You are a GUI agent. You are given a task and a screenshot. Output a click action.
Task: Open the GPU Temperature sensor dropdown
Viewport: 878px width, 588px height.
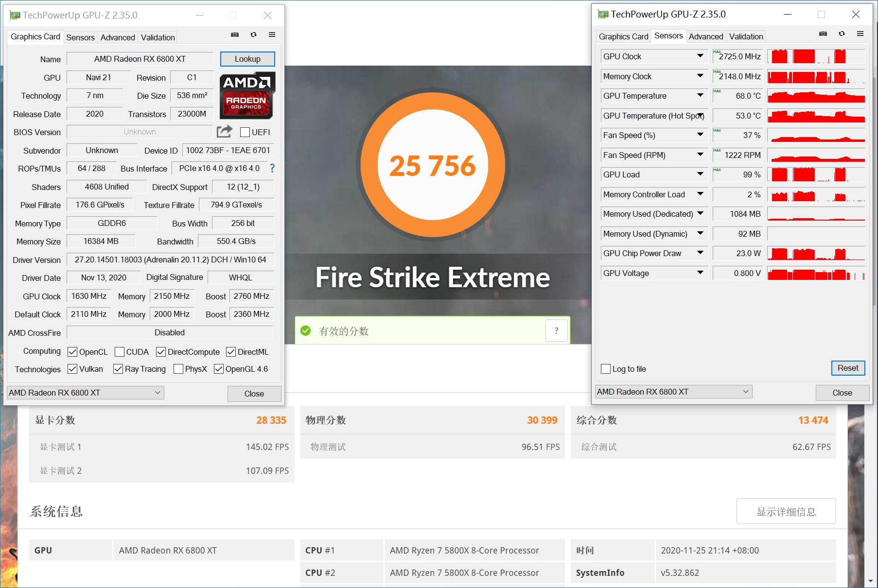700,96
